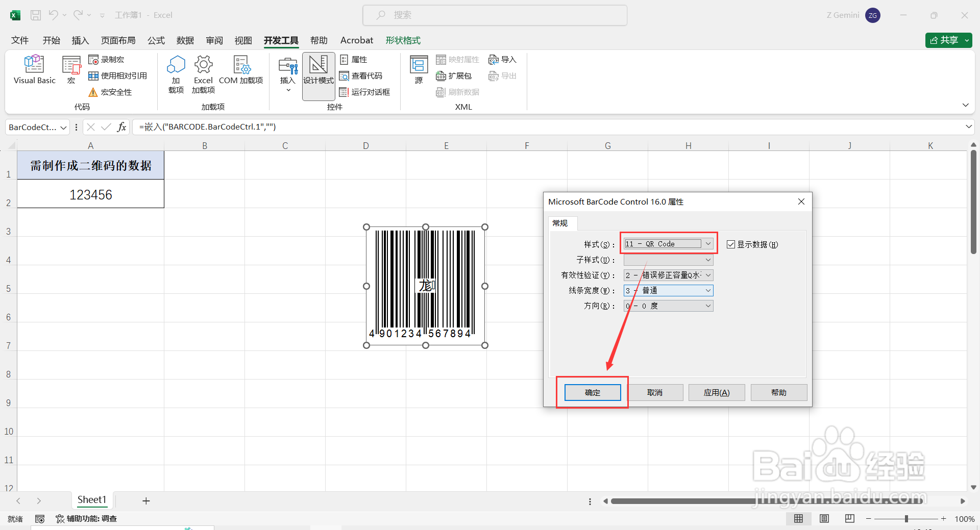Open COM add-ins (COM 加载项)
This screenshot has width=980, height=530.
click(241, 69)
